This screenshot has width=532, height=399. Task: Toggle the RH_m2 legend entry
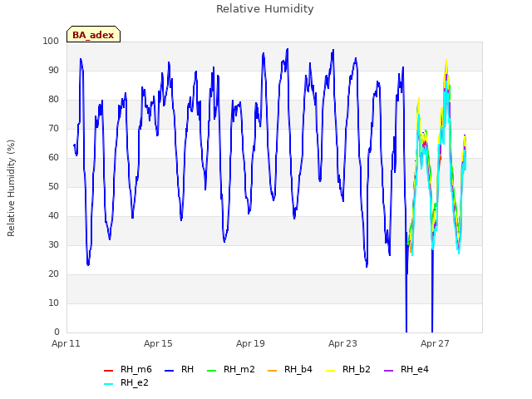click(x=231, y=369)
